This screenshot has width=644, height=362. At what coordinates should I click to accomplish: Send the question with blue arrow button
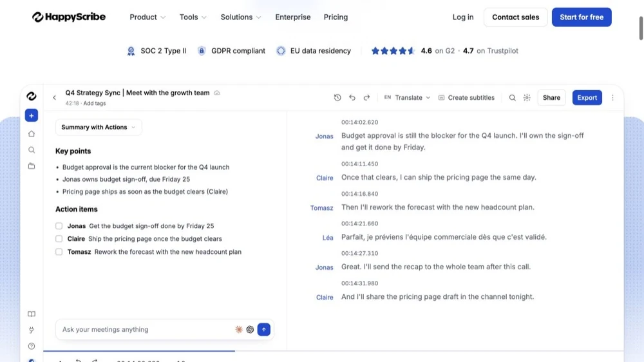click(x=263, y=329)
